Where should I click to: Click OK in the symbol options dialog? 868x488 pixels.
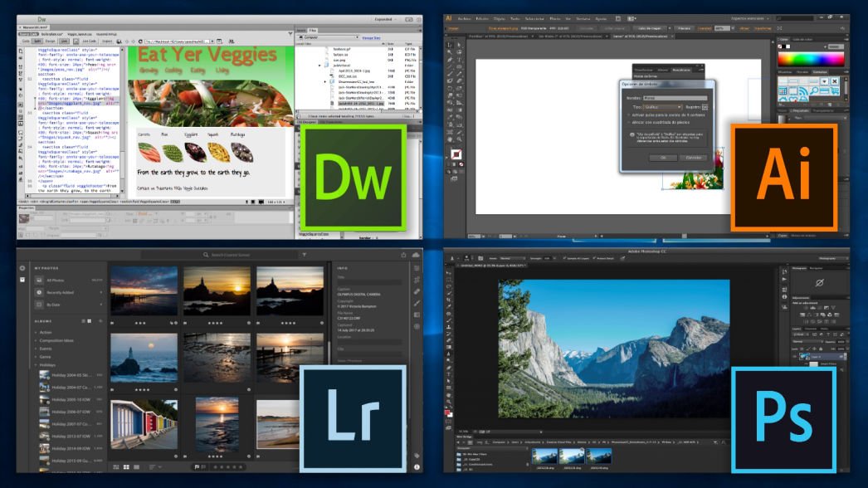click(662, 157)
